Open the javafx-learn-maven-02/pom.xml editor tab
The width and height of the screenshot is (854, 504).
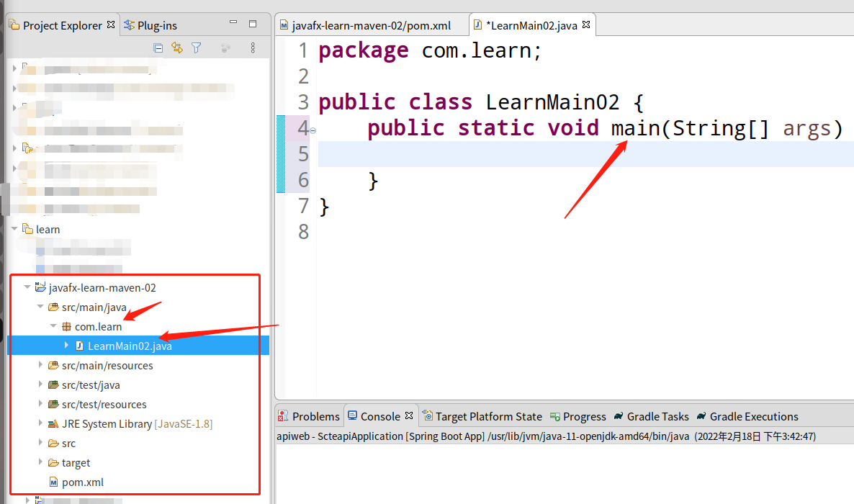(x=366, y=26)
